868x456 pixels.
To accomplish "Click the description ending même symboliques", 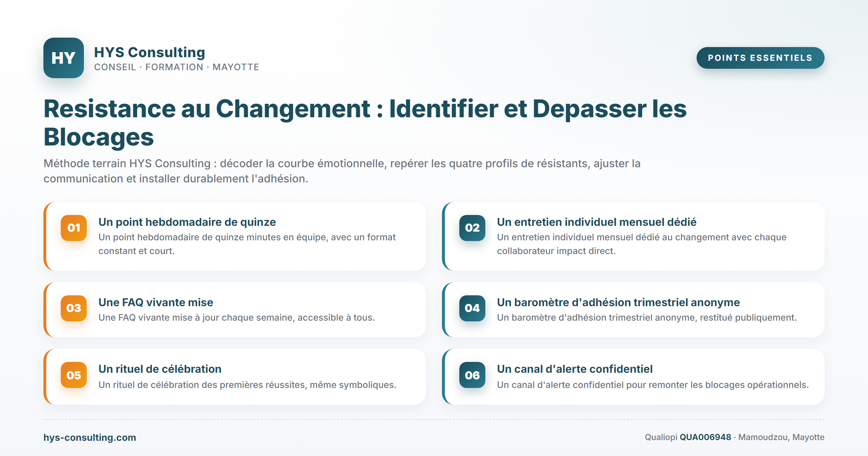I will [247, 385].
